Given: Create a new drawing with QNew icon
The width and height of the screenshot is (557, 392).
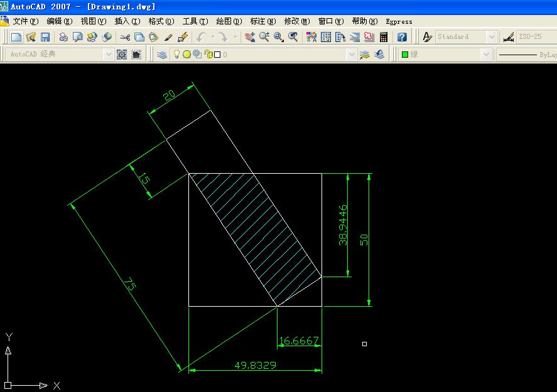Looking at the screenshot, I should [x=16, y=37].
